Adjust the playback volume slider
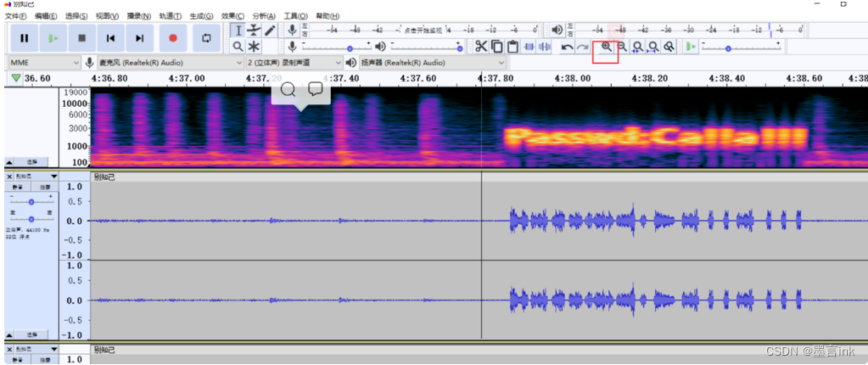 (425, 47)
